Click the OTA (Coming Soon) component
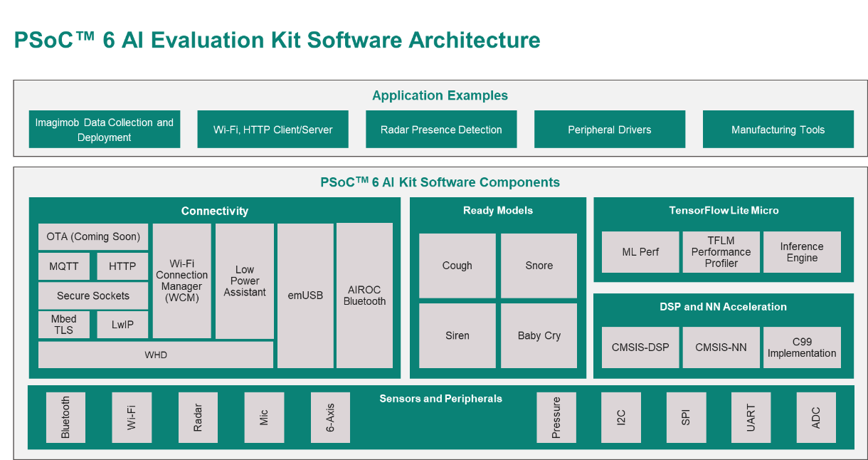 (x=93, y=236)
